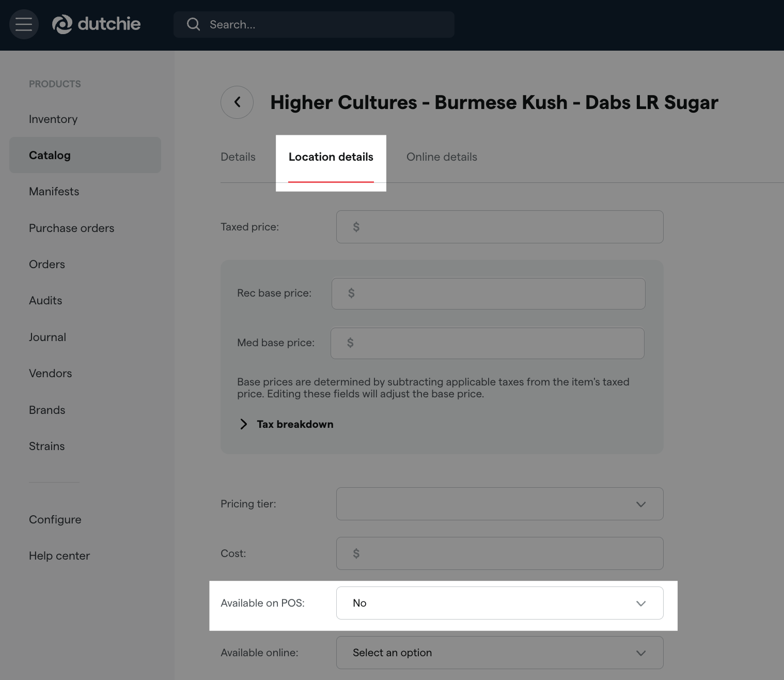Go back using the arrow button
This screenshot has height=680, width=784.
(237, 102)
